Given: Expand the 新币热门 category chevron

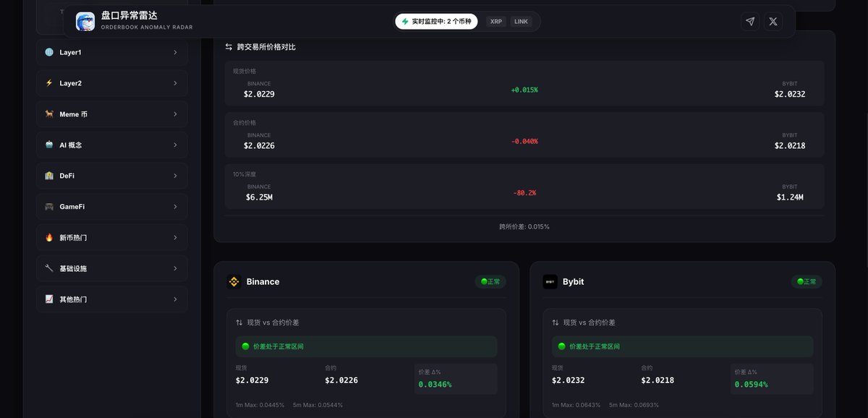Looking at the screenshot, I should 175,237.
